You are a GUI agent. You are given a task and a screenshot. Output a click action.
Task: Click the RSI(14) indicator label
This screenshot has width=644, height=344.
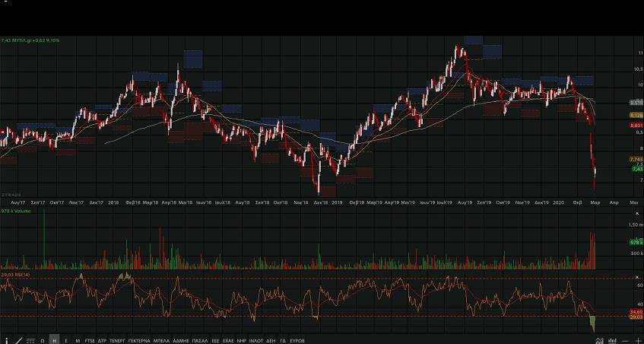click(15, 274)
